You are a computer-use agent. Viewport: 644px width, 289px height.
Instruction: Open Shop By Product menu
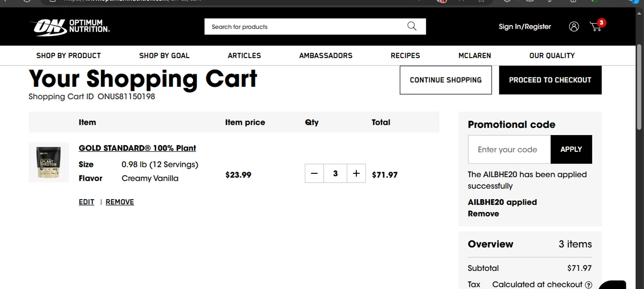click(x=69, y=55)
